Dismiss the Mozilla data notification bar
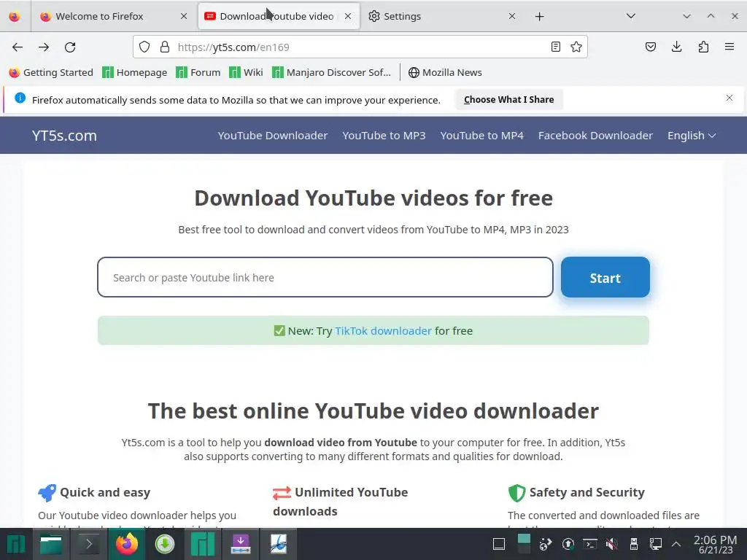 click(729, 98)
